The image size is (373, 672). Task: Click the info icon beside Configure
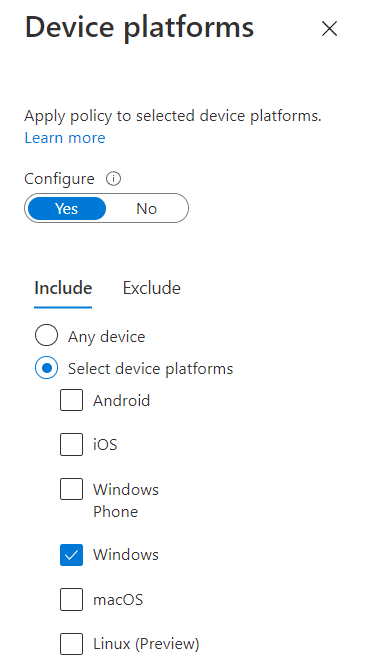113,179
